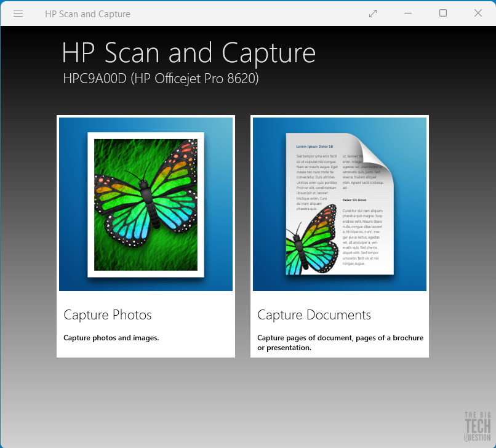
Task: Click the Lorem Ipsum document preview image
Action: pos(339,203)
